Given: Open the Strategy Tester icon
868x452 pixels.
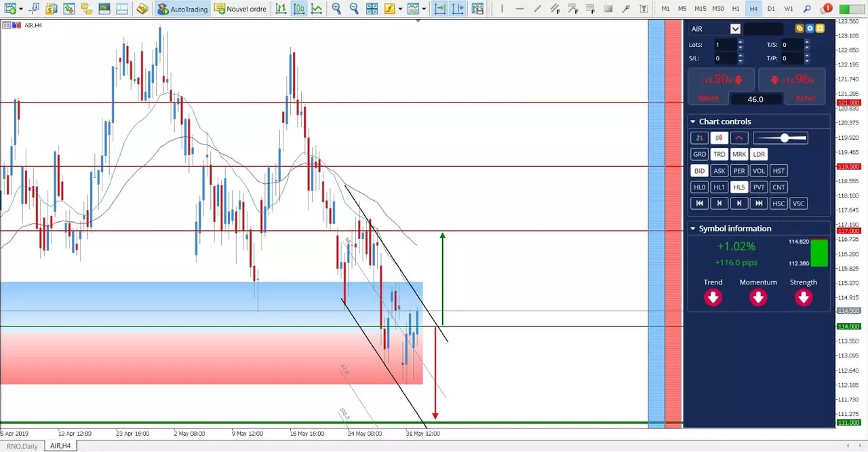Looking at the screenshot, I should pyautogui.click(x=121, y=9).
